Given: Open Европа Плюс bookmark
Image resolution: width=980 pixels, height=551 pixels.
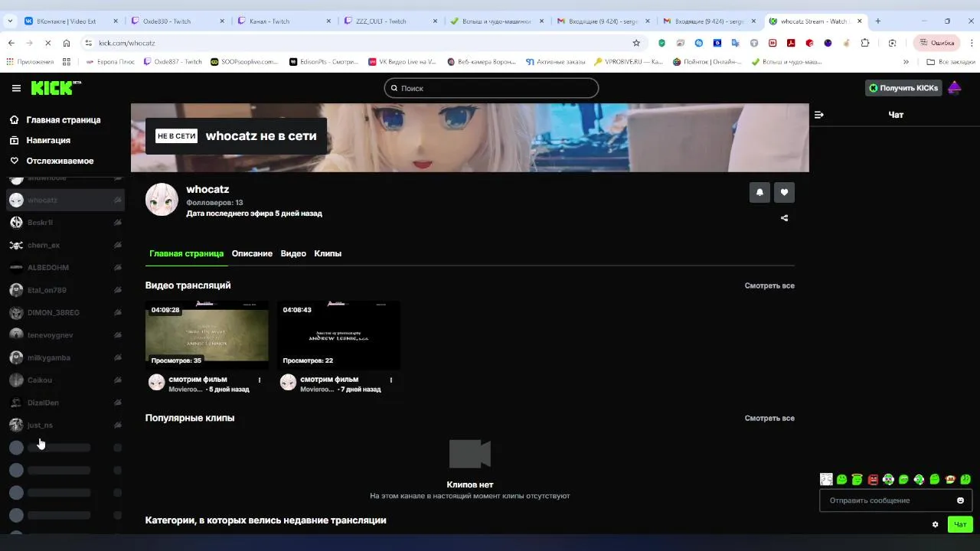Looking at the screenshot, I should click(109, 62).
